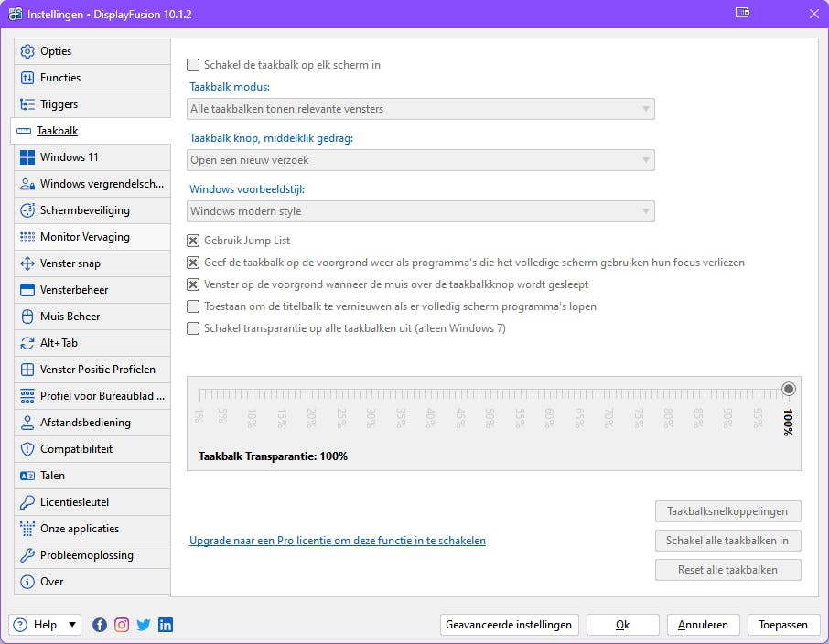
Task: Confirm with the Ok button
Action: (x=623, y=625)
